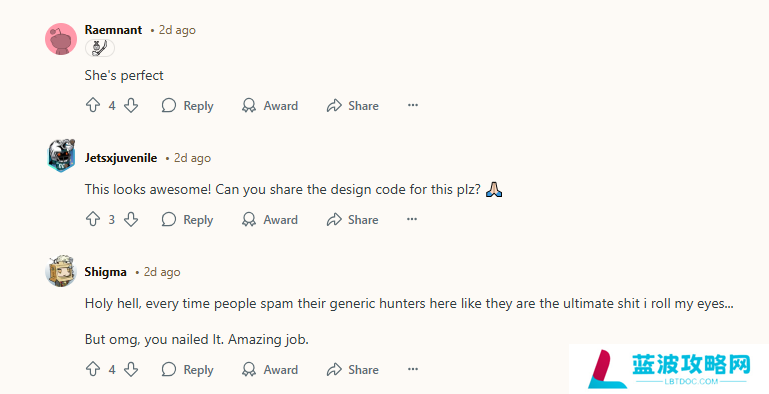Viewport: 769px width, 394px height.
Task: Open more options on Shigma's comment
Action: (413, 369)
